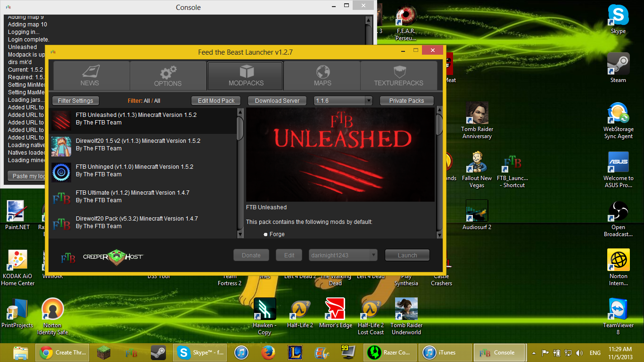Click the CreeperHost logo
Viewport: 644px width, 362px height.
pos(113,256)
